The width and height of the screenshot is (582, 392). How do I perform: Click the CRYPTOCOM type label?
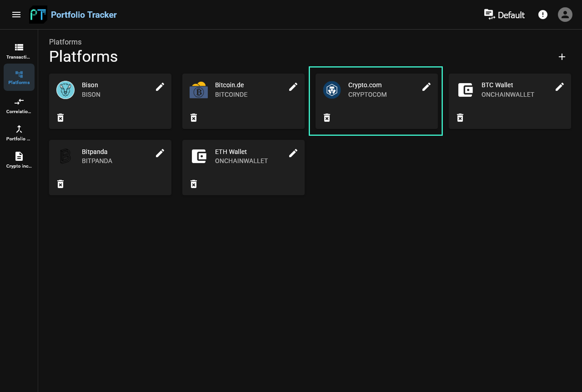[x=367, y=95]
